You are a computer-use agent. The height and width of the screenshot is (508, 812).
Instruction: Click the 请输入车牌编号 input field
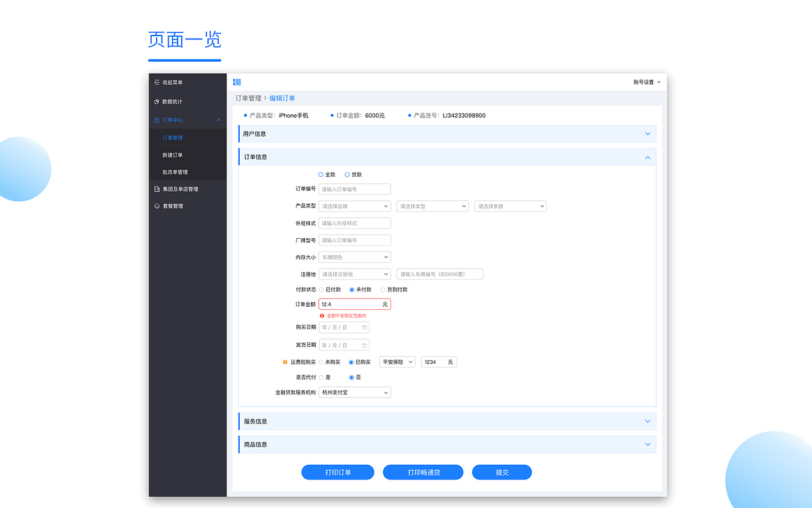pyautogui.click(x=440, y=274)
